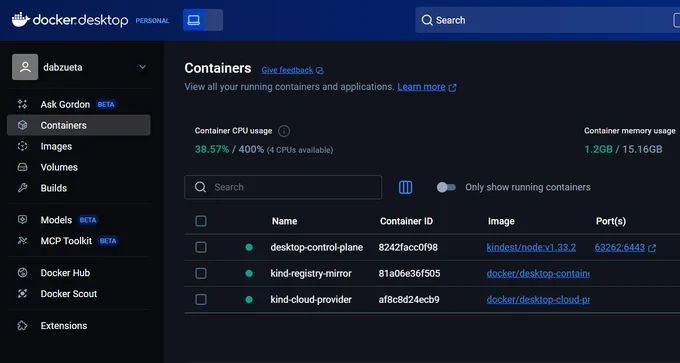Viewport: 680px width, 363px height.
Task: Click the 38.57% CPU usage value
Action: point(212,150)
